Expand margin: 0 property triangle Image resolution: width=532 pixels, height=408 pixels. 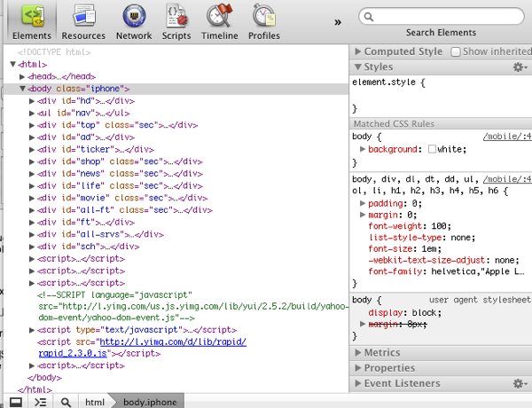pos(363,215)
